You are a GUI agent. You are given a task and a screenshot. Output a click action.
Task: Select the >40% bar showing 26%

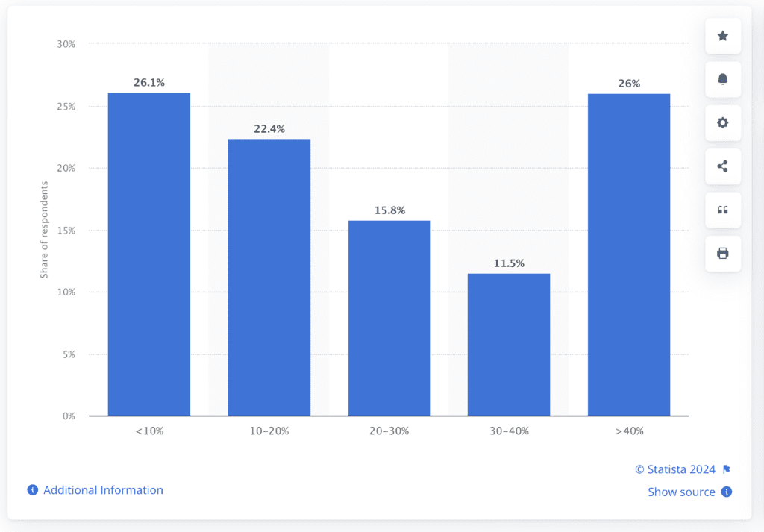629,254
